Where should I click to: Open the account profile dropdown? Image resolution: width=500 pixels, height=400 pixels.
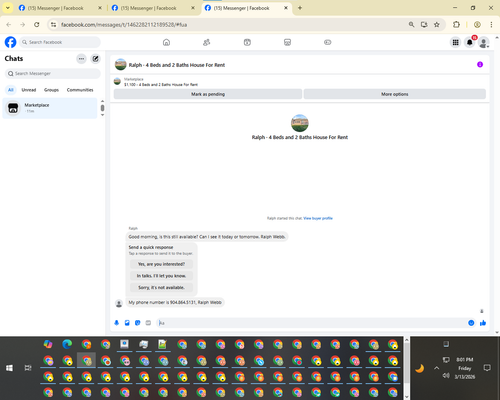click(484, 42)
